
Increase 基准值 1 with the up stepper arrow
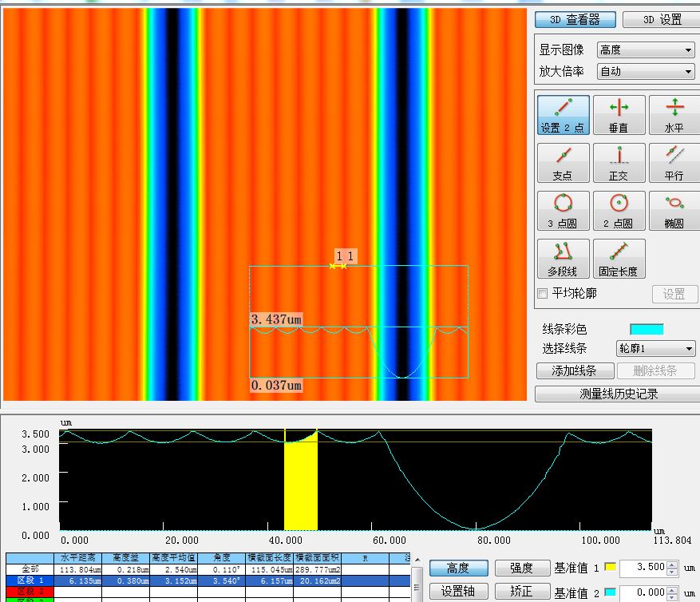point(672,564)
